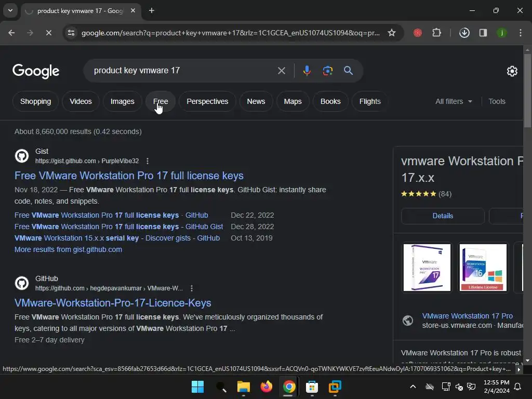
Task: Click the Chrome taskbar icon
Action: [x=289, y=387]
